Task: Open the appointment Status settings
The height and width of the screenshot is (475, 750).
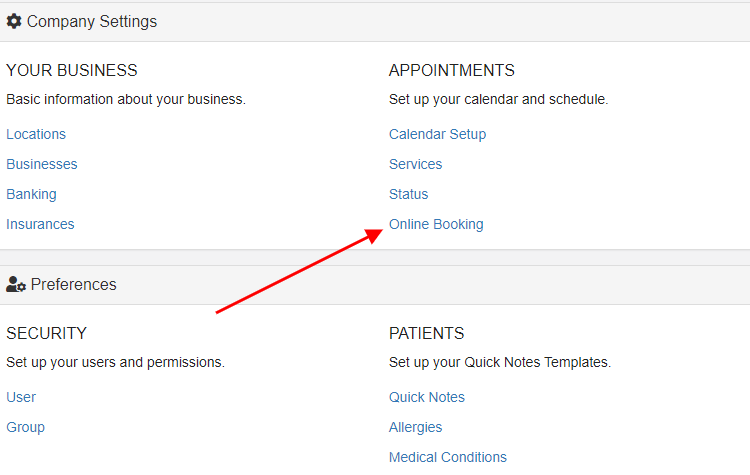Action: (408, 194)
